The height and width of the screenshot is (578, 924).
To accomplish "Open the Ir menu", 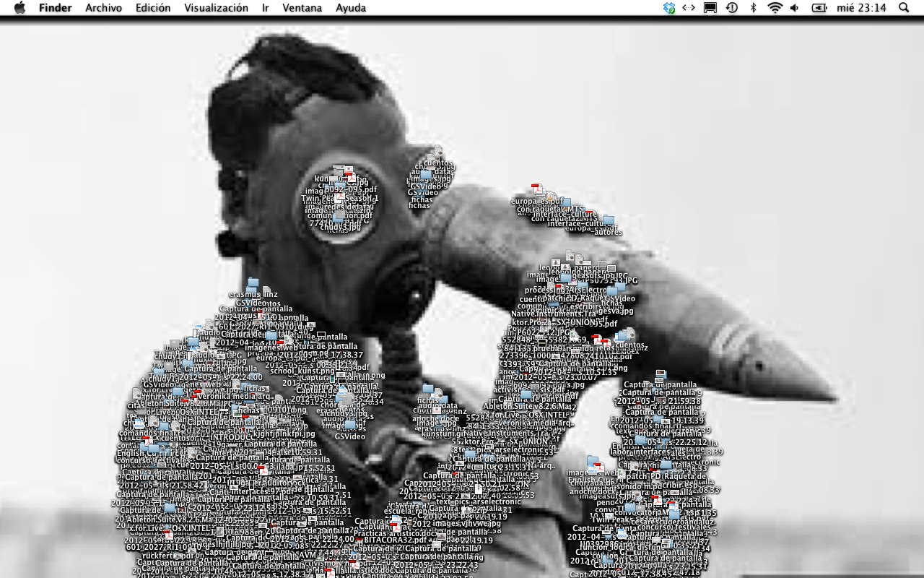I will pos(266,8).
